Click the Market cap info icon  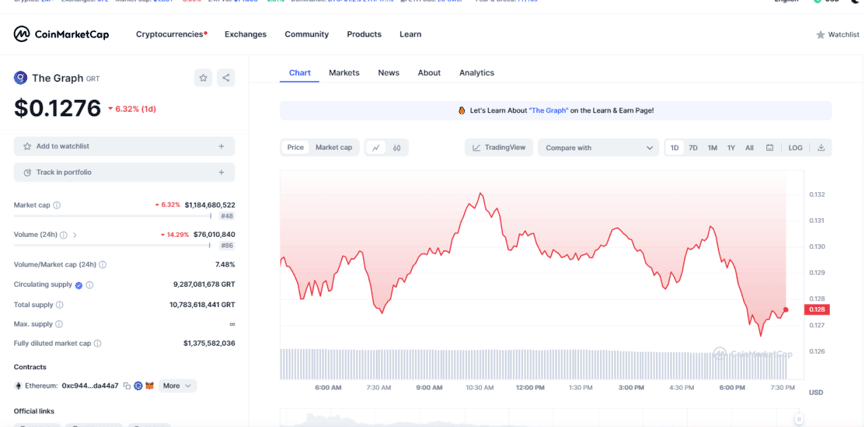tap(56, 205)
